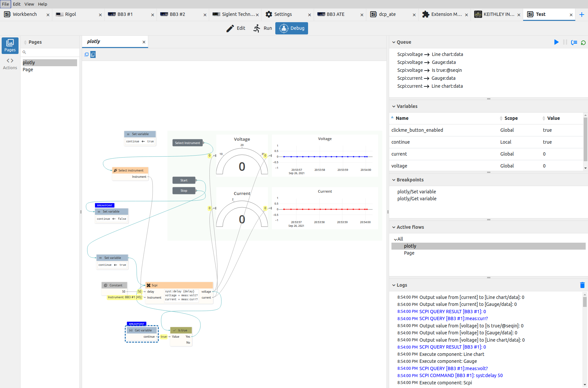Close the plotly editor tab
This screenshot has height=388, width=588.
tap(144, 42)
